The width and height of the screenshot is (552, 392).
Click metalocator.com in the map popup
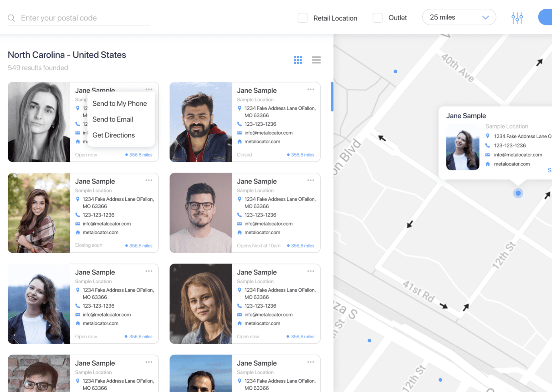512,164
